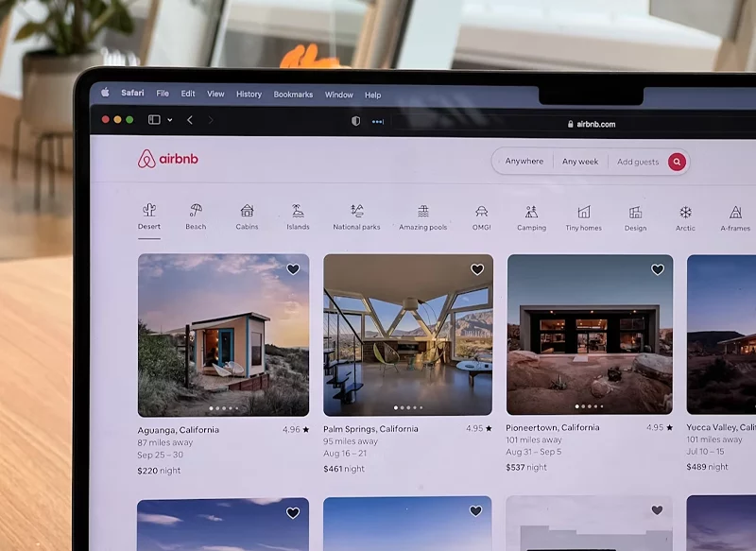Open the Camping category

point(531,212)
